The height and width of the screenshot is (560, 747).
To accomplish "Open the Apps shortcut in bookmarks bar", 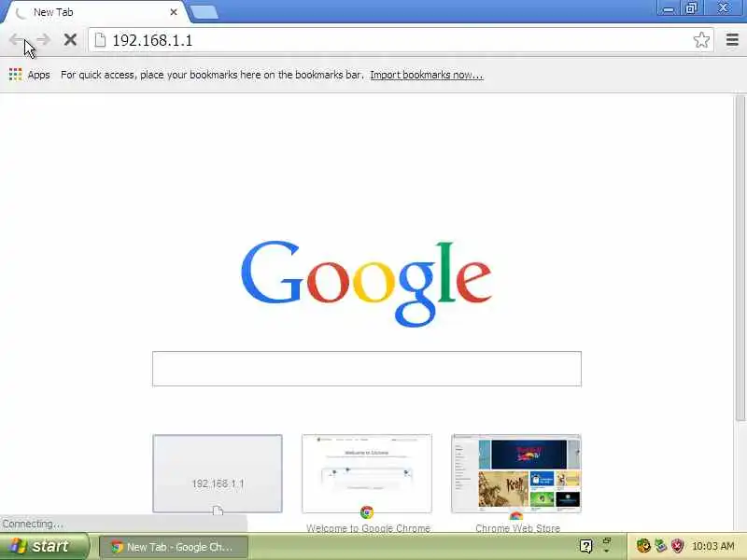I will click(x=30, y=75).
